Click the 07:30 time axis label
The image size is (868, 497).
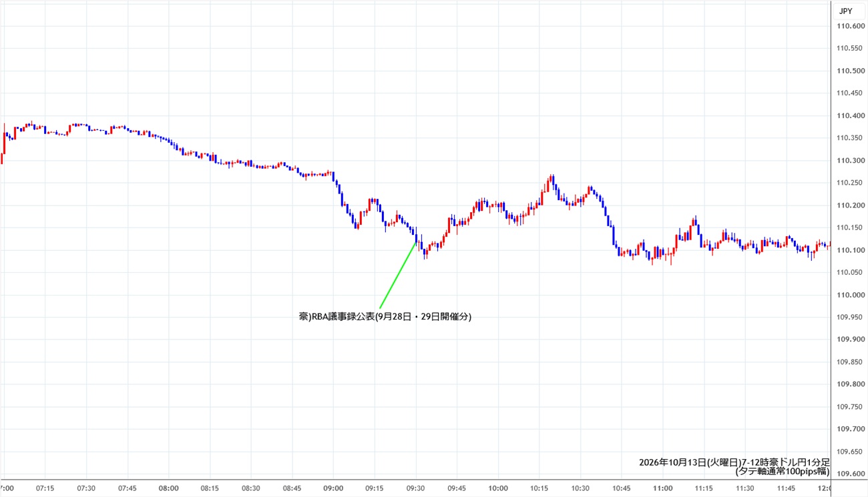click(x=86, y=488)
